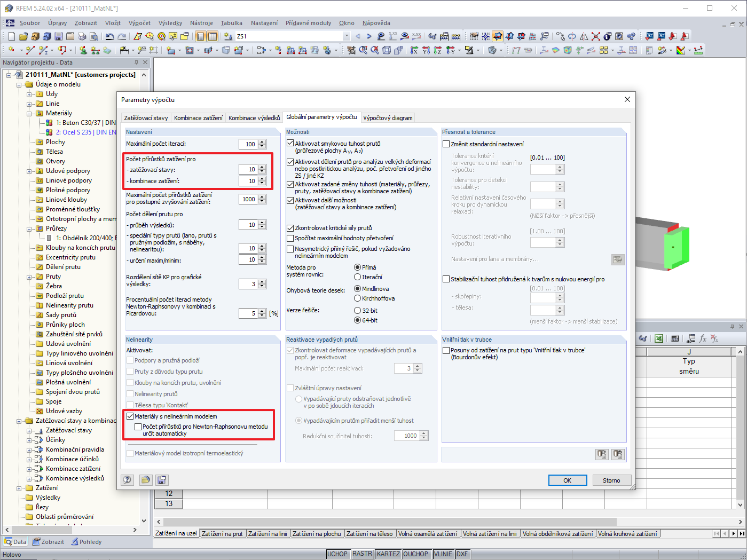Screen dimensions: 747x560
Task: Check 'Spočítat maximální hodnoty přetvoření'
Action: tap(290, 238)
